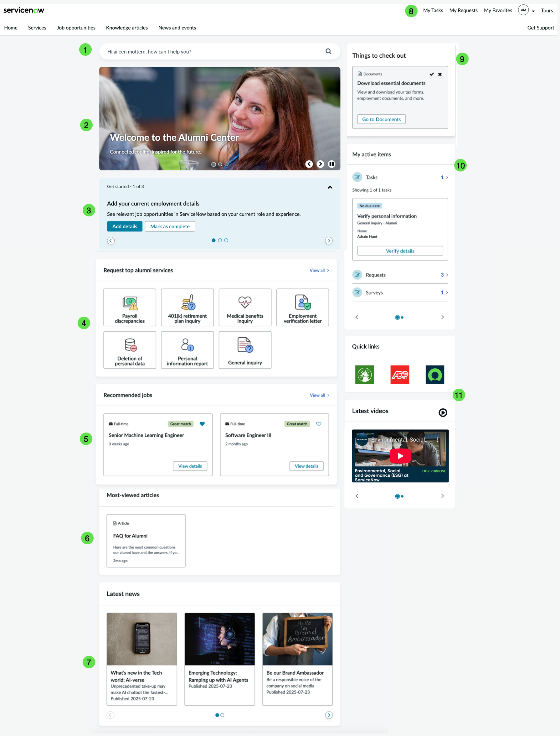Select third Get started step dot
Viewport: 560px width, 736px height.
[226, 240]
